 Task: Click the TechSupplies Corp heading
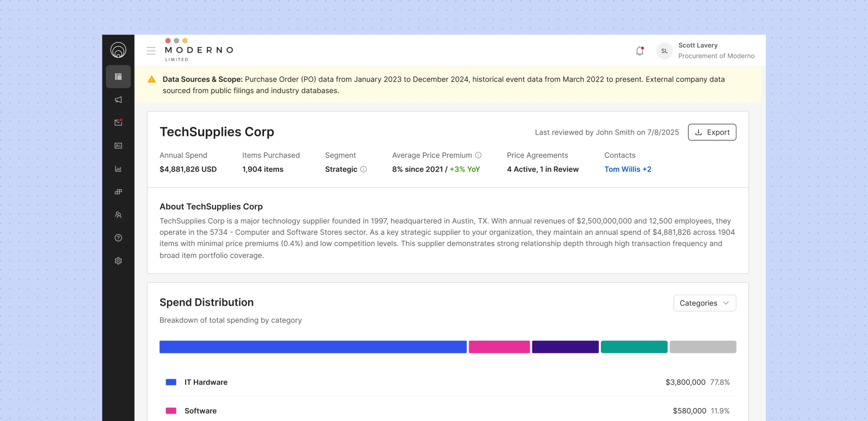(217, 132)
